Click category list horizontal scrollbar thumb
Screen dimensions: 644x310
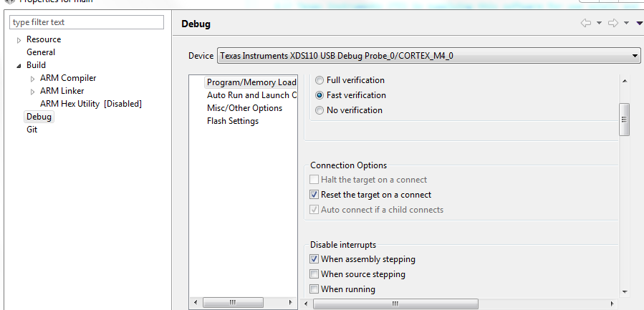pos(233,303)
